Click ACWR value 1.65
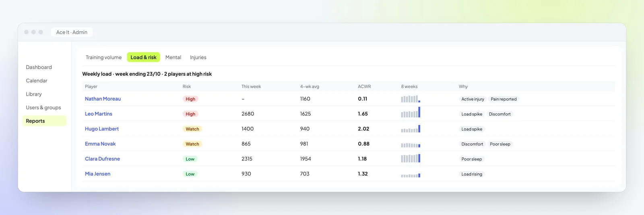Screen dimensions: 644x215 363,114
